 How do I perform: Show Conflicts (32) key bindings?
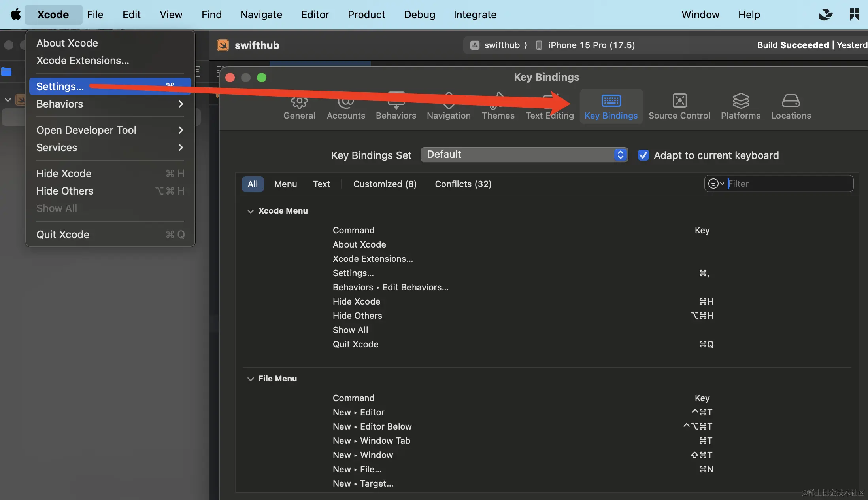463,184
